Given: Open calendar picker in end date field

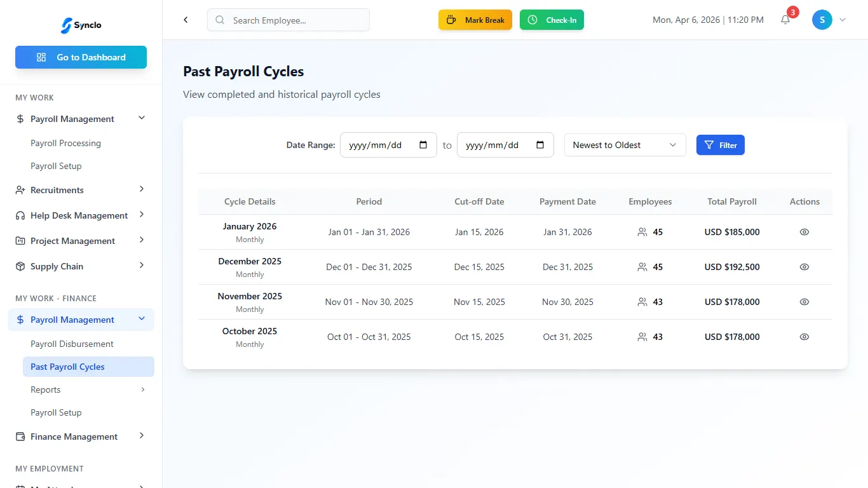Looking at the screenshot, I should click(540, 145).
